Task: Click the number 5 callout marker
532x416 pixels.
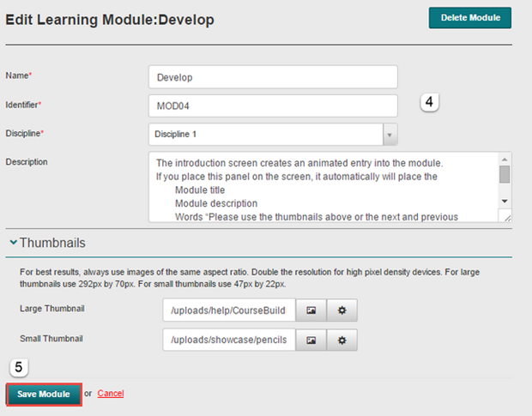Action: pos(20,368)
